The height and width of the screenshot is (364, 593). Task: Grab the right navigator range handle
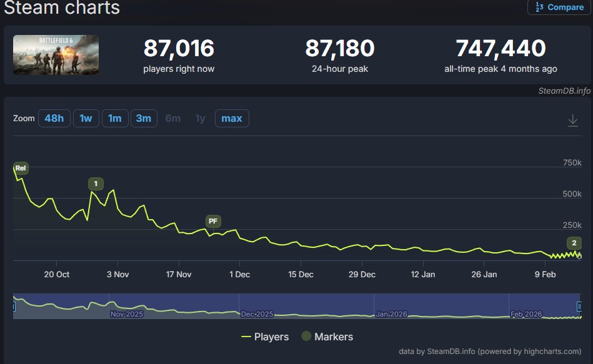pyautogui.click(x=579, y=306)
